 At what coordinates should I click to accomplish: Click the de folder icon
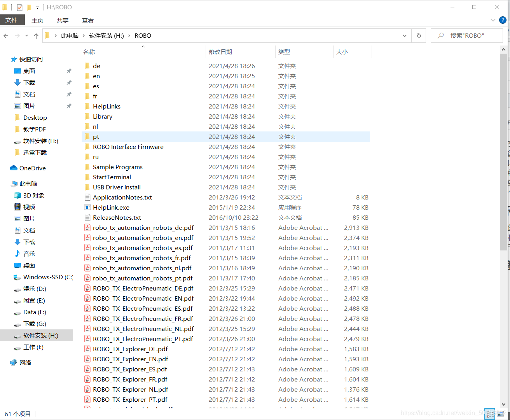point(87,66)
